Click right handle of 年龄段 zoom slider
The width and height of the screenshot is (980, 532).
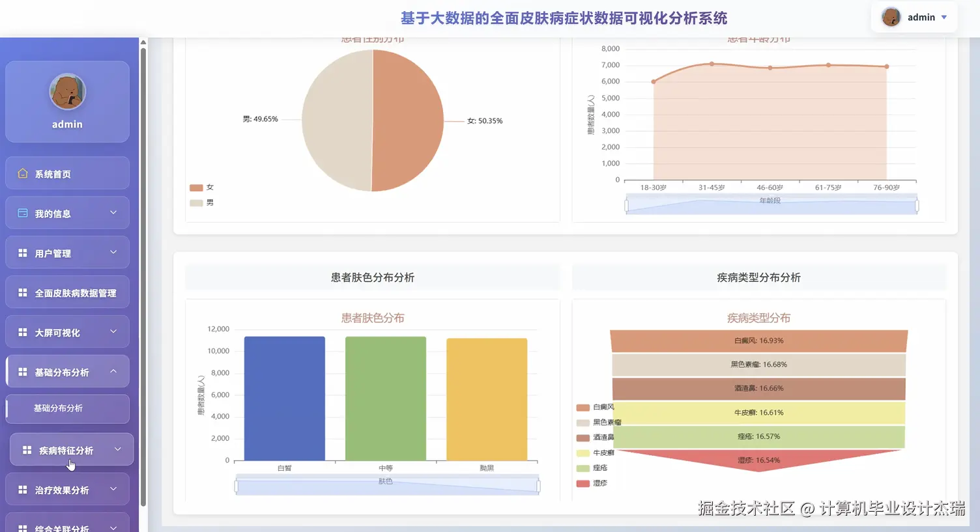point(917,206)
